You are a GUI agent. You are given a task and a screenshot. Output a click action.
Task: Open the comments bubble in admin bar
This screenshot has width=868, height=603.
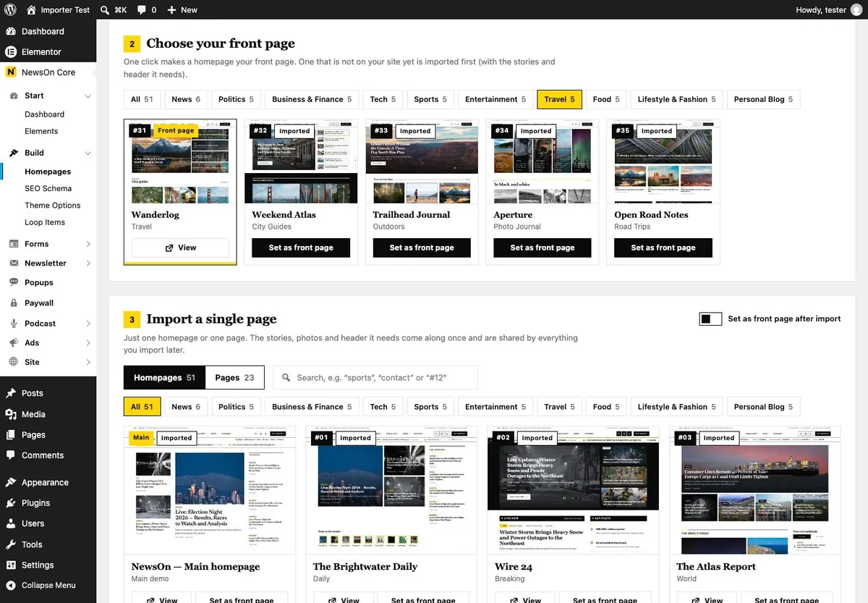click(142, 10)
